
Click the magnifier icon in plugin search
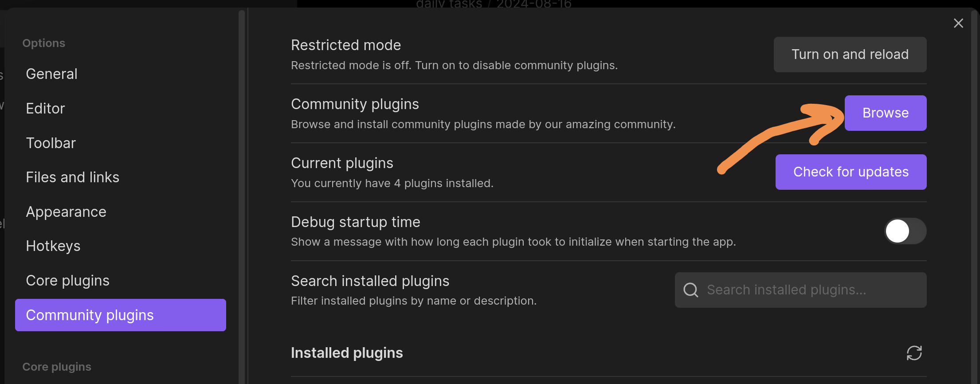[x=690, y=290]
